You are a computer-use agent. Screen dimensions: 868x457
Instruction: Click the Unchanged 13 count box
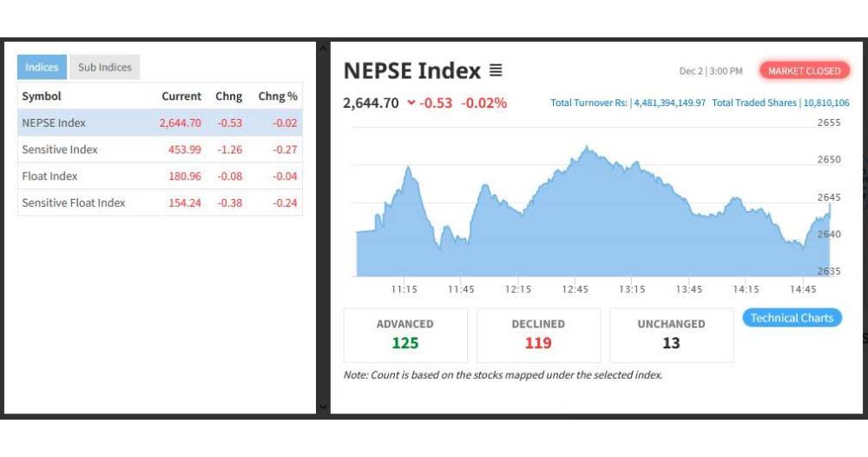click(x=671, y=334)
